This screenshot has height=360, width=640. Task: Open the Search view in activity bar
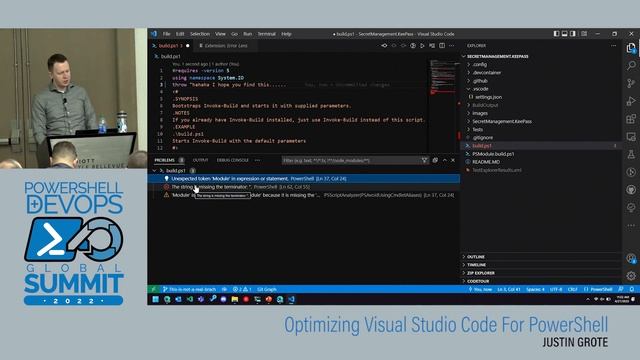(631, 65)
